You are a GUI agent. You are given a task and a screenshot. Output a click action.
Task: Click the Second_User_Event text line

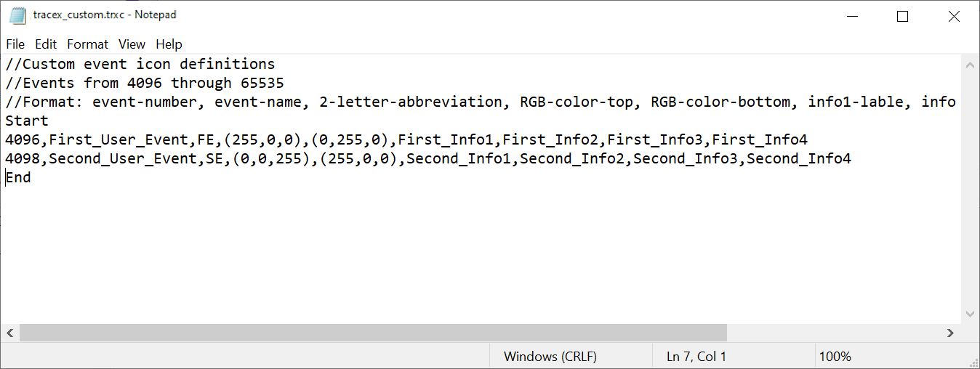427,158
